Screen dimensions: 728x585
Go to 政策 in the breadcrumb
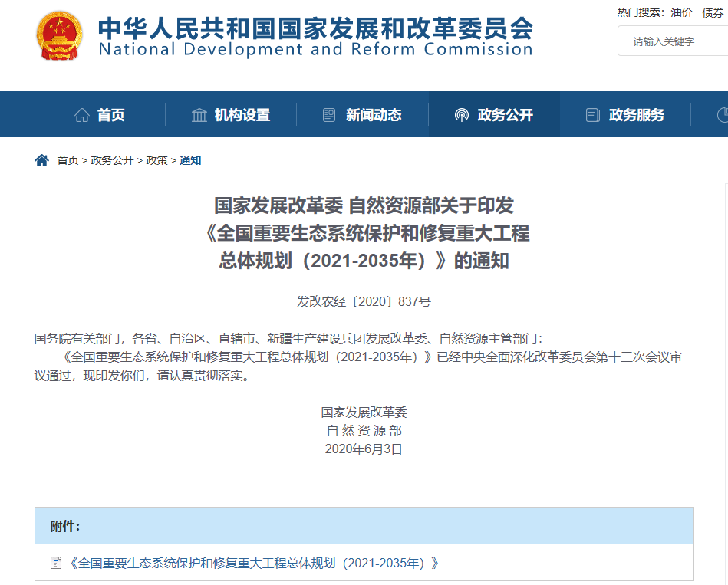coord(156,160)
